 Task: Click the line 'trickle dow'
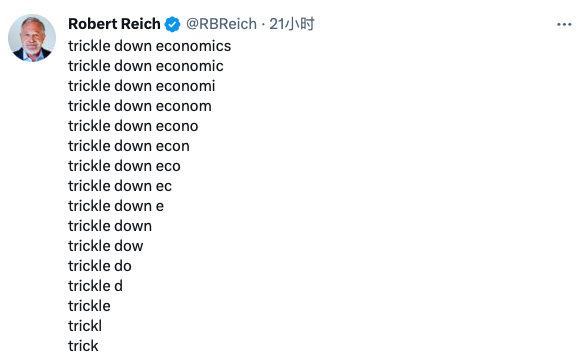[x=106, y=246]
